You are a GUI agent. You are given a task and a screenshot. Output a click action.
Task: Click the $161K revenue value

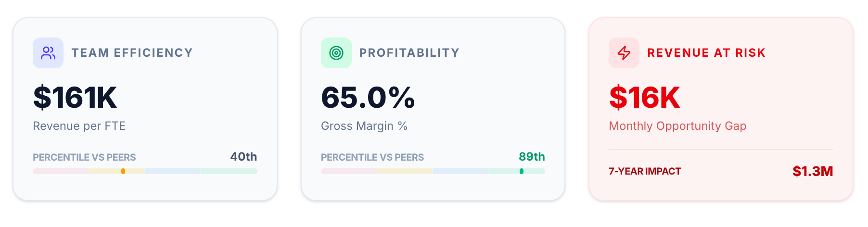pyautogui.click(x=75, y=98)
